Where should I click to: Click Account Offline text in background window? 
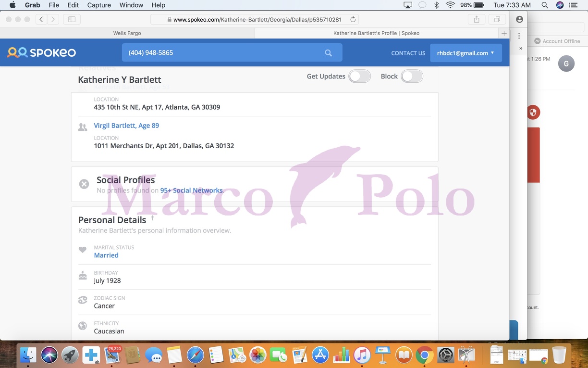pos(562,41)
